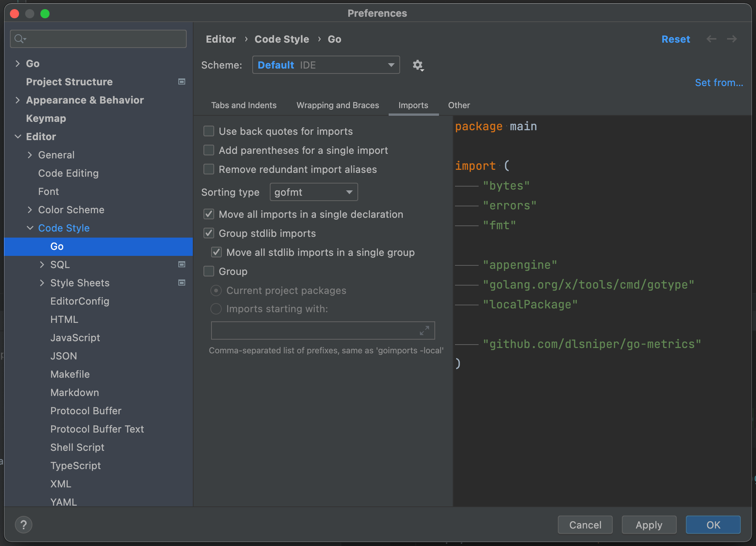Viewport: 756px width, 546px height.
Task: Confirm with the OK button
Action: click(713, 525)
